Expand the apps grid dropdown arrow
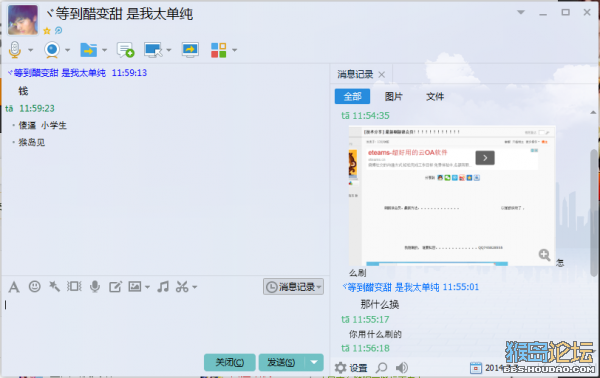 coord(235,50)
